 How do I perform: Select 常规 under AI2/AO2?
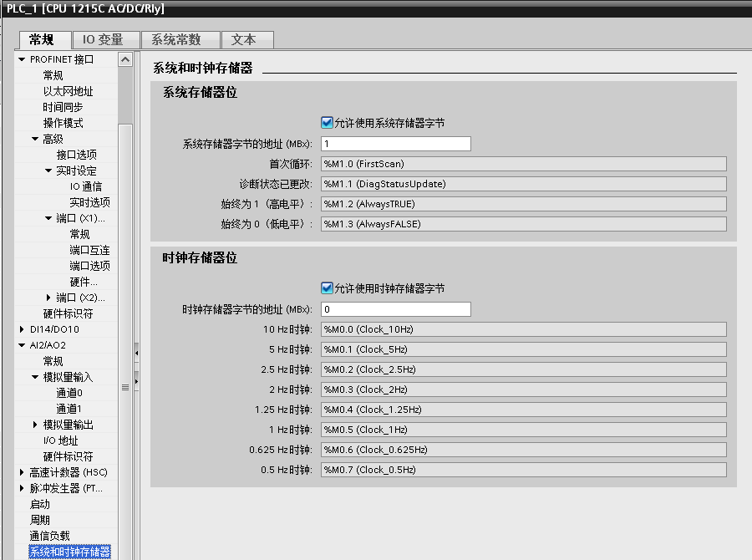click(x=53, y=361)
